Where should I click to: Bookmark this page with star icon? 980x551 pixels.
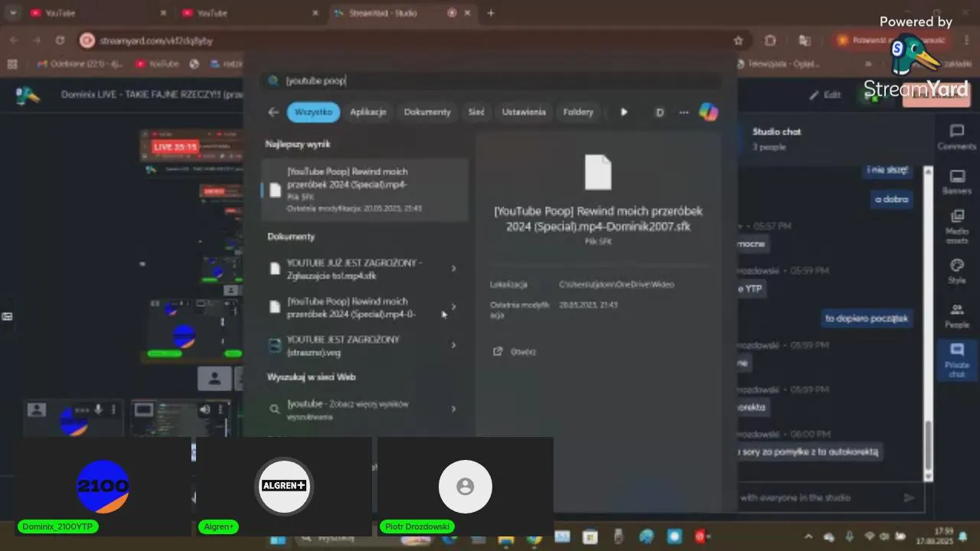(738, 41)
